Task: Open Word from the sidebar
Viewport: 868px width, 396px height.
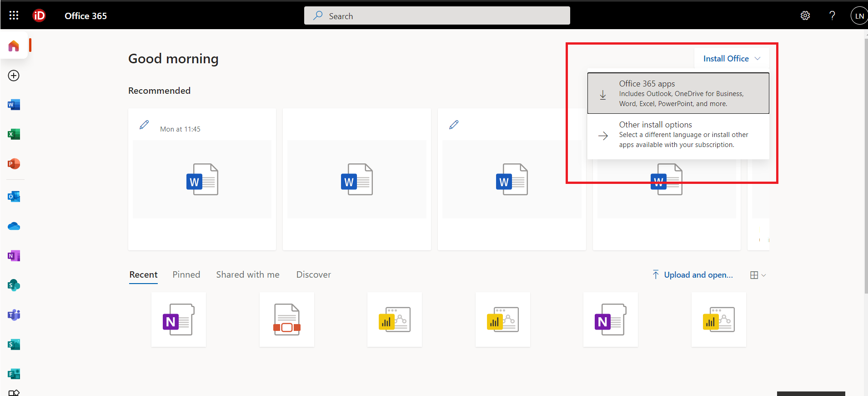Action: coord(14,105)
